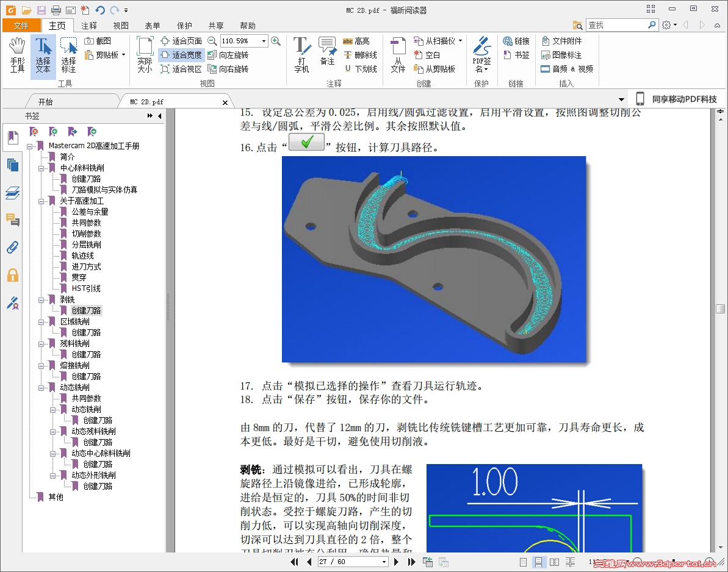Collapse the Mastercam 2D高速加工手册 root node
This screenshot has width=728, height=572.
tap(30, 146)
